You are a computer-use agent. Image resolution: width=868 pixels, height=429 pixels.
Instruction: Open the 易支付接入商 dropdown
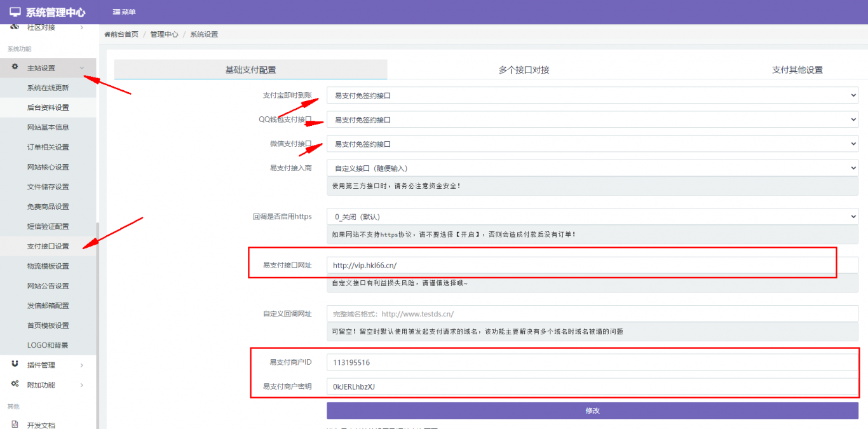click(x=592, y=168)
